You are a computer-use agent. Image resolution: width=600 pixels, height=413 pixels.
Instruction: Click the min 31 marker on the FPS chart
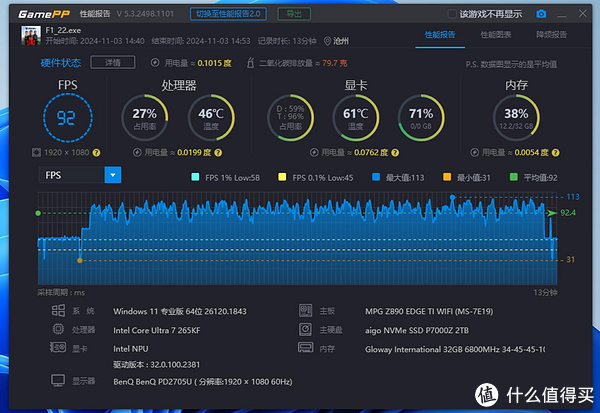click(x=80, y=260)
